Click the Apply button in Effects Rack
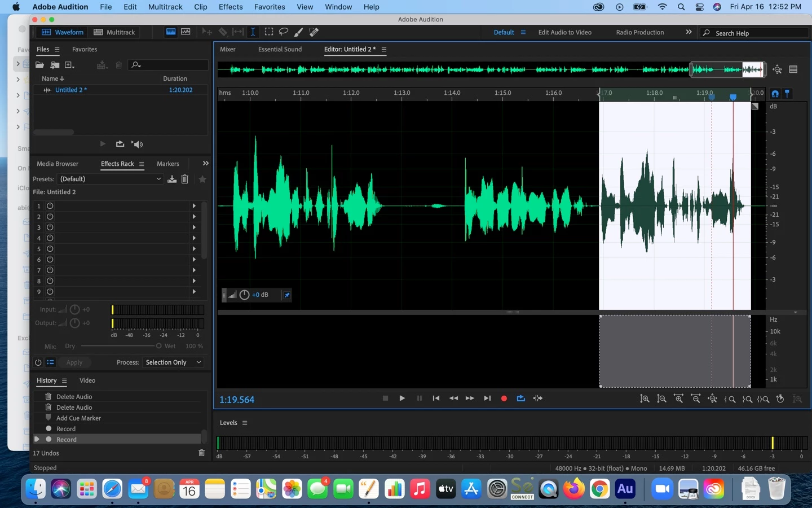The height and width of the screenshot is (508, 812). click(74, 362)
